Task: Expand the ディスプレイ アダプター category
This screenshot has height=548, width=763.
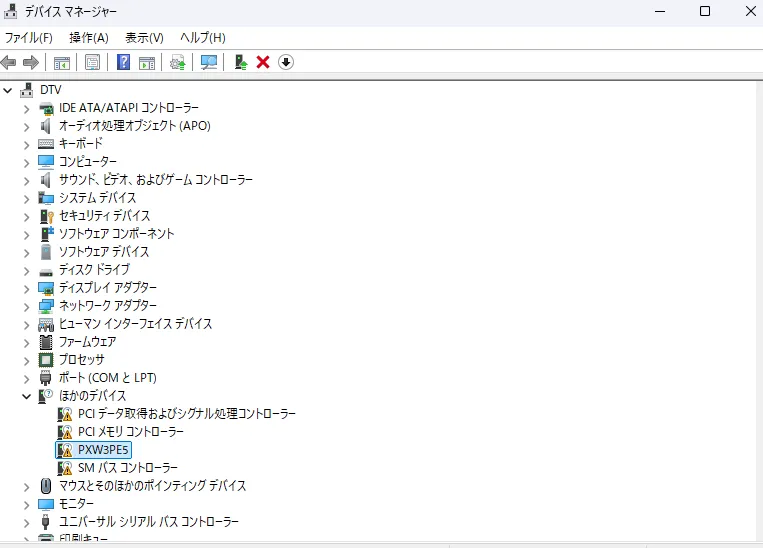Action: [27, 288]
